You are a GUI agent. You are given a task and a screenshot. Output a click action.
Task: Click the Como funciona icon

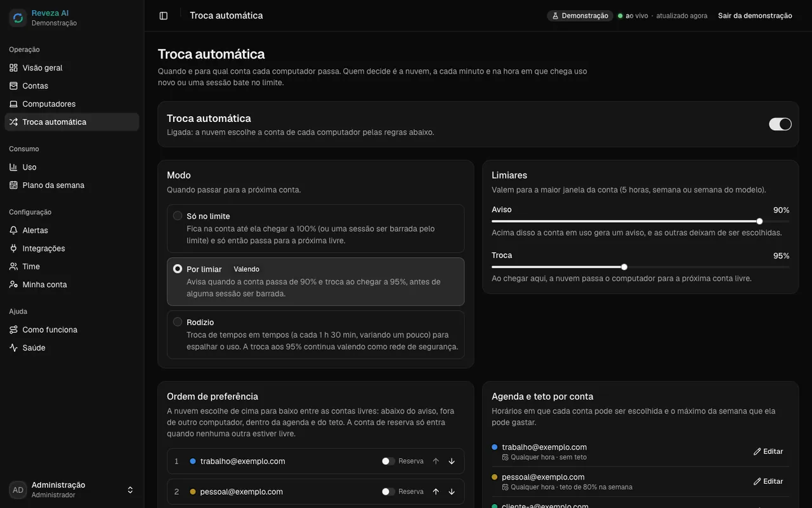point(13,330)
